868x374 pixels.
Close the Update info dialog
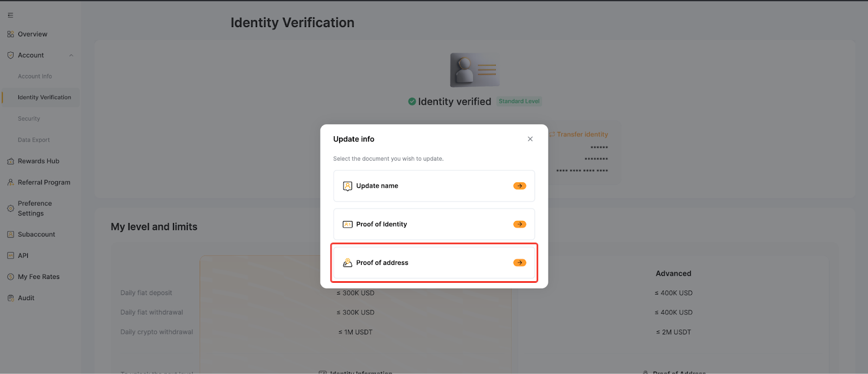click(530, 139)
